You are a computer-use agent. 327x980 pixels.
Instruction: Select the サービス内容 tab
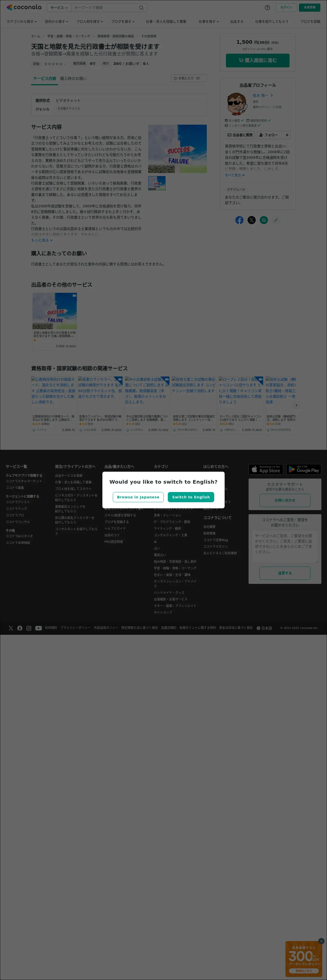44,78
